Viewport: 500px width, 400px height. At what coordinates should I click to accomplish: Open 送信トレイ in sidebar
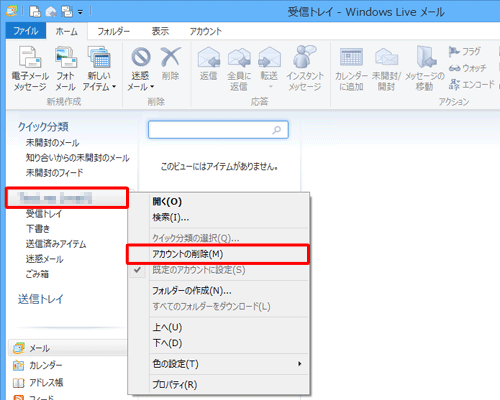pos(40,299)
